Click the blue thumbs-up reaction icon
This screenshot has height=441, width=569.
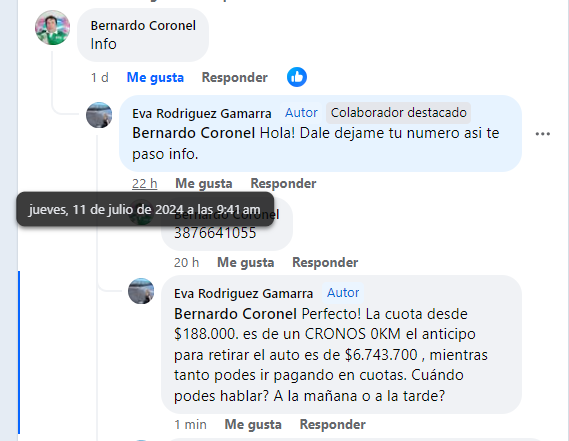(x=297, y=77)
